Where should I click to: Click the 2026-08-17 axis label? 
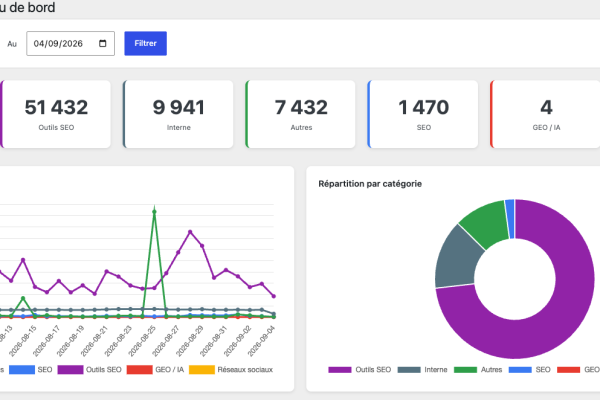(47, 340)
